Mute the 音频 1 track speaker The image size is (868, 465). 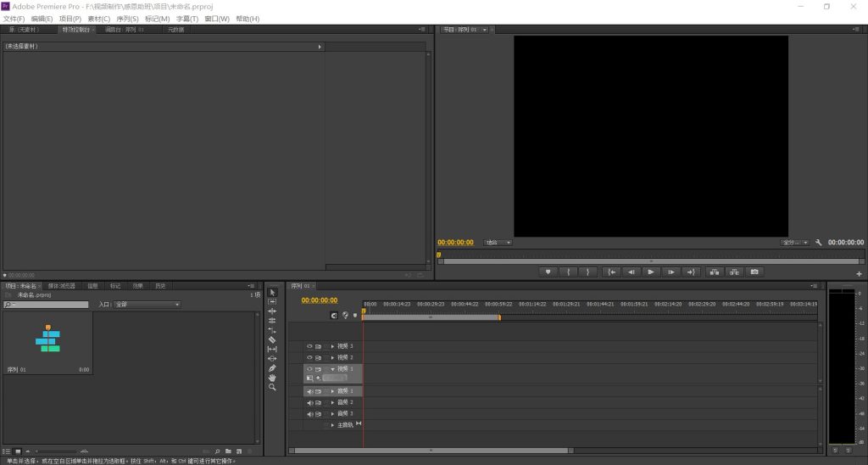[x=310, y=391]
